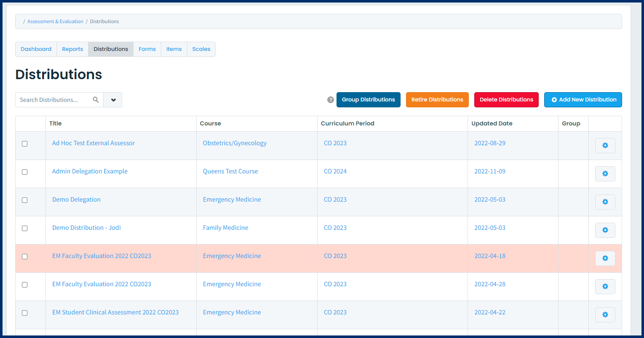Open gear for EM Student Clinical Assessment row

tap(605, 315)
